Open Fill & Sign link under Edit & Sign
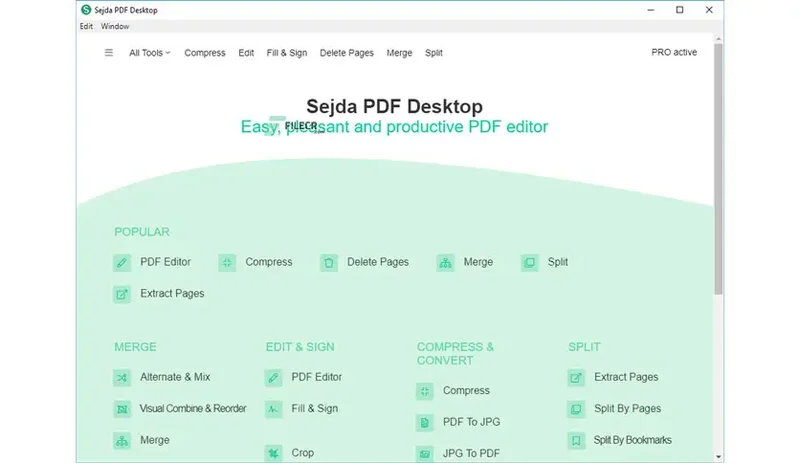The height and width of the screenshot is (463, 800). pyautogui.click(x=315, y=408)
